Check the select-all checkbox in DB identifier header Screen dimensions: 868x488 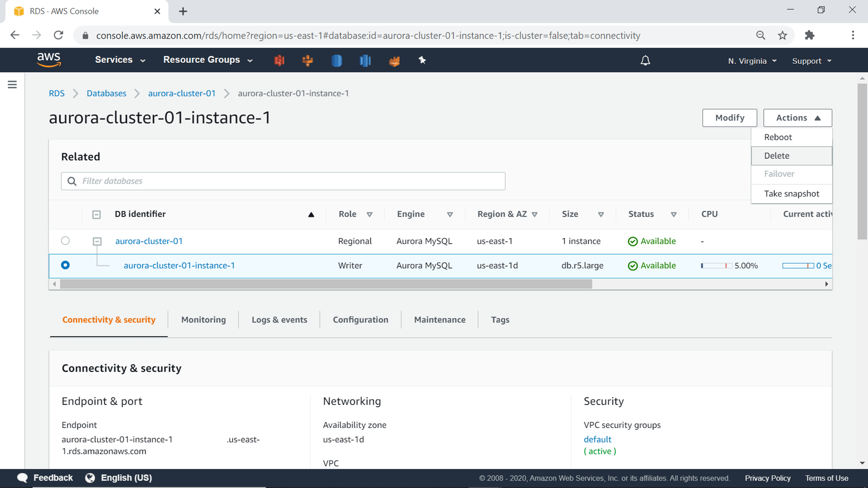(x=96, y=214)
